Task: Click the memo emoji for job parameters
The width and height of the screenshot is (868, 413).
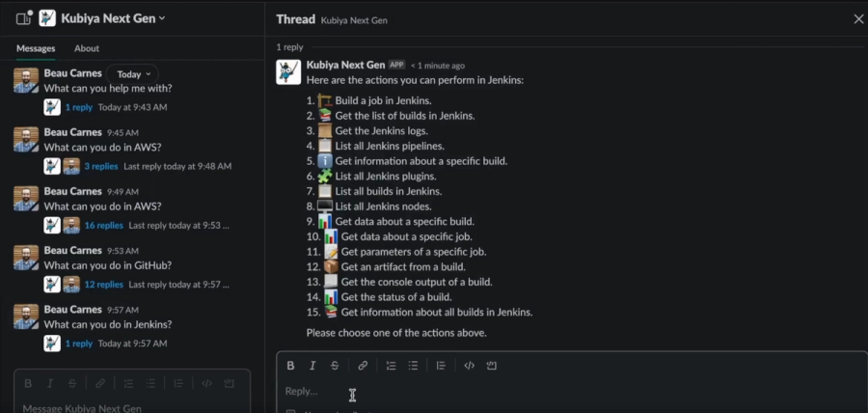Action: (331, 252)
